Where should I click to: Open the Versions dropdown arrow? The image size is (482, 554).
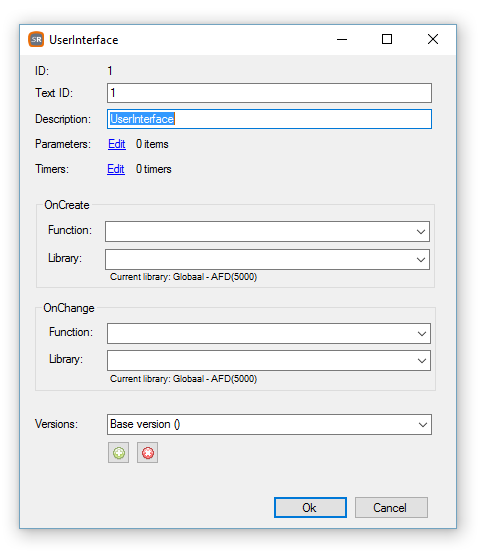point(423,425)
